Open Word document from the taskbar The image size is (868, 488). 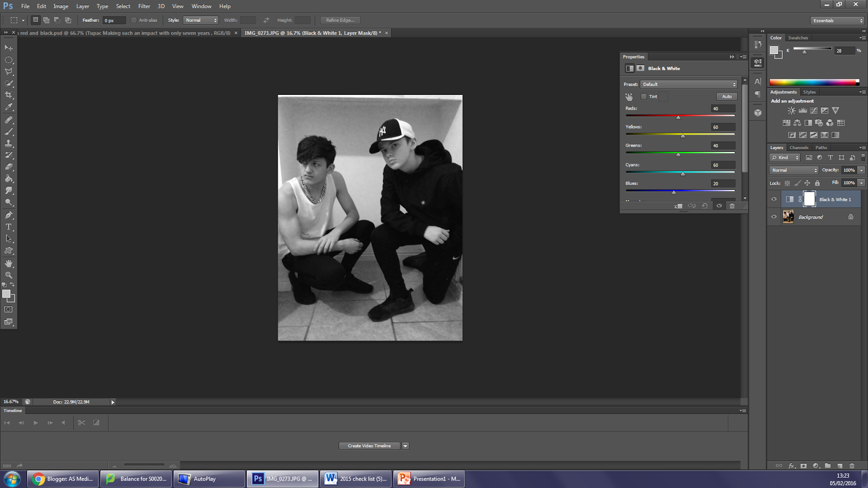coord(355,479)
